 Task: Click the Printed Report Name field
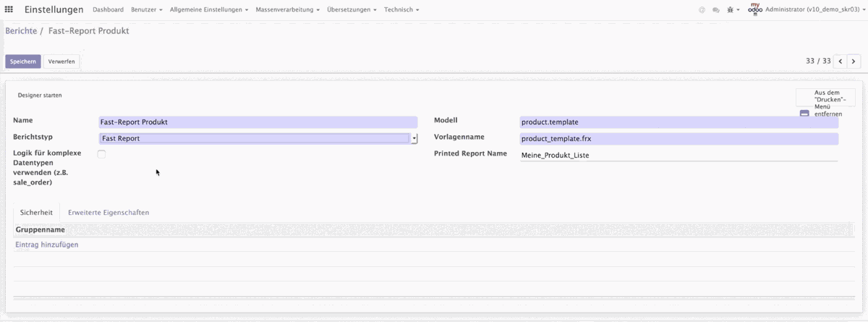click(x=679, y=155)
